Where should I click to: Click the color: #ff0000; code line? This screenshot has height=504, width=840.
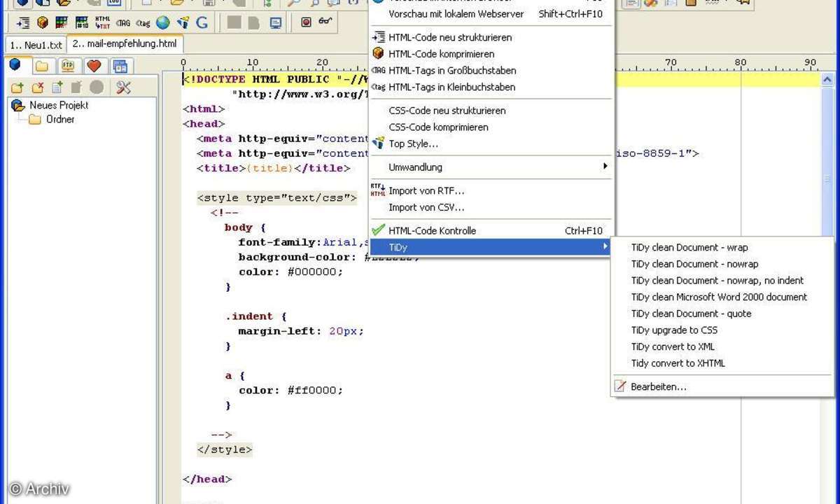tap(290, 391)
